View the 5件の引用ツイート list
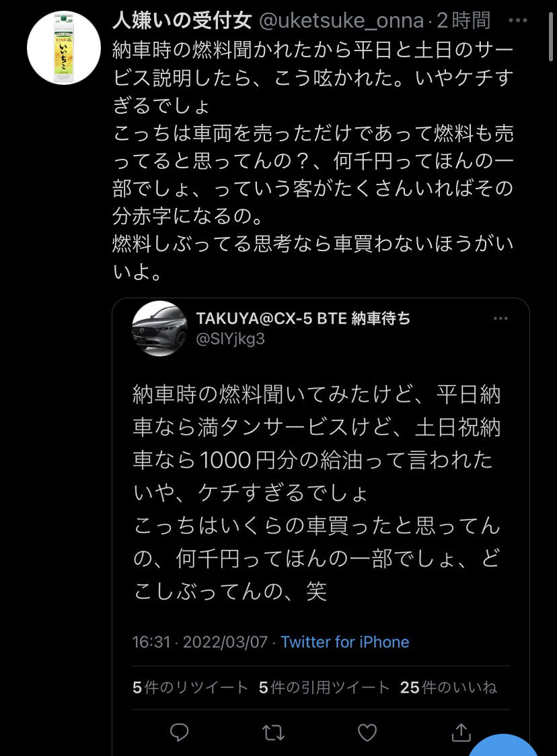 pyautogui.click(x=324, y=687)
